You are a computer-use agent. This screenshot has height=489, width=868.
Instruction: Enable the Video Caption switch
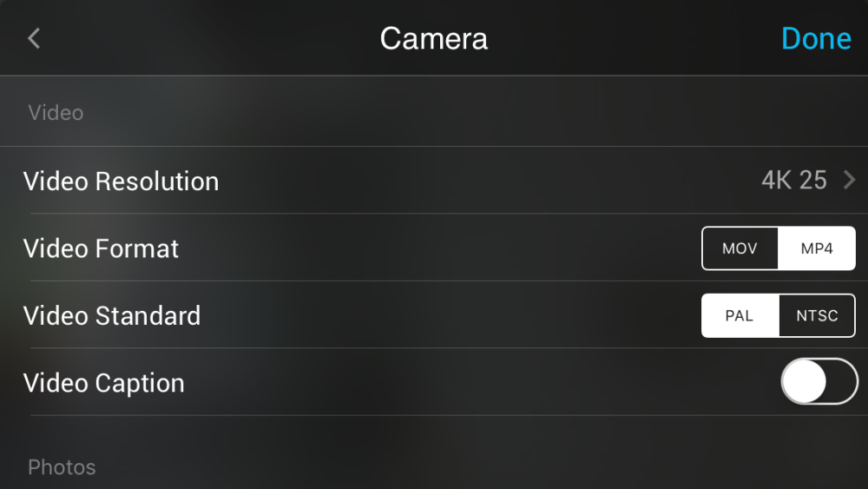[x=819, y=381]
